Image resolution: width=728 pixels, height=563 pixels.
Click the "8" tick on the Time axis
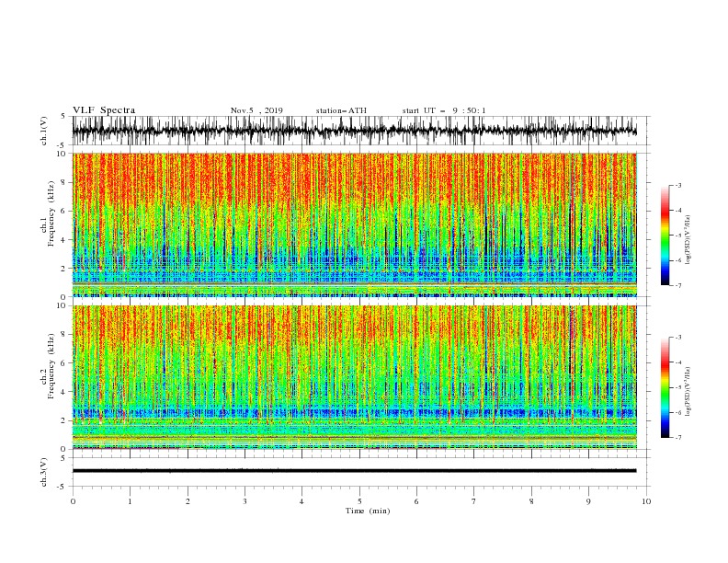click(x=531, y=501)
